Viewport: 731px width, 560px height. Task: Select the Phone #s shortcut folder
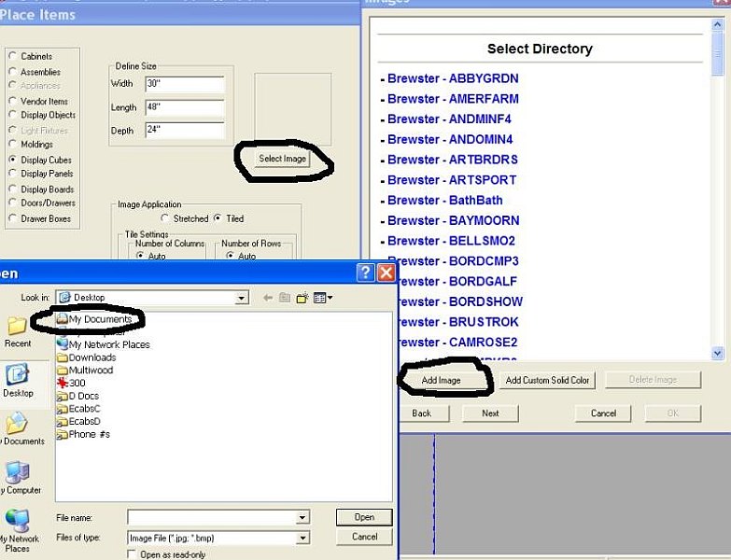(83, 434)
